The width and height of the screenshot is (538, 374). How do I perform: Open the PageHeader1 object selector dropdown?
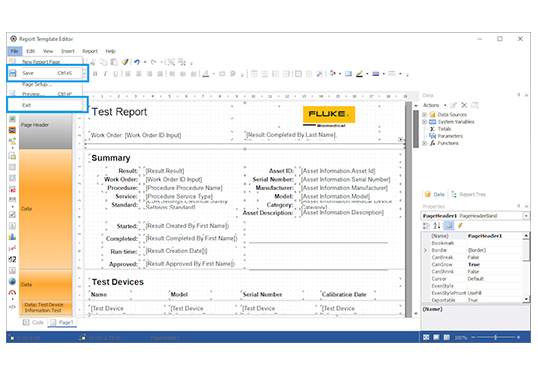526,216
